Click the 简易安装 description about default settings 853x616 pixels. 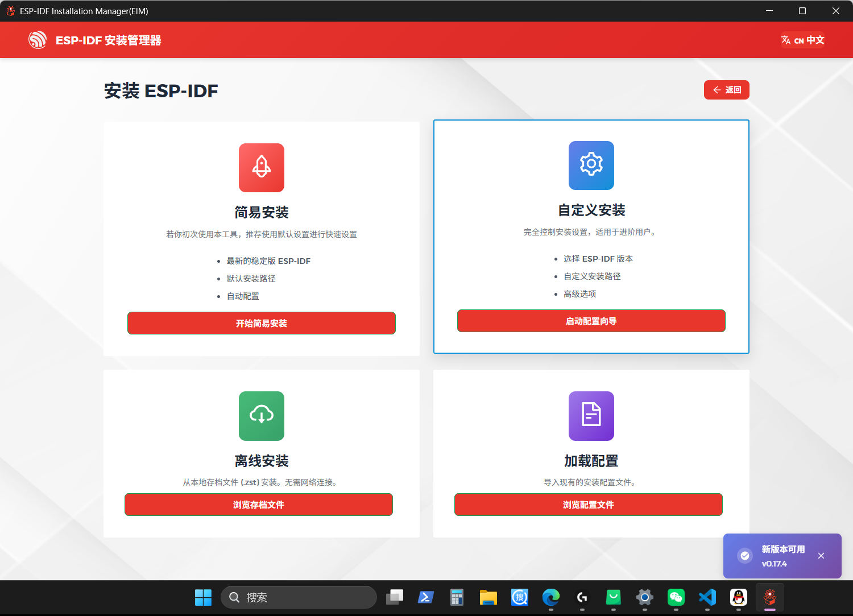[x=262, y=234]
